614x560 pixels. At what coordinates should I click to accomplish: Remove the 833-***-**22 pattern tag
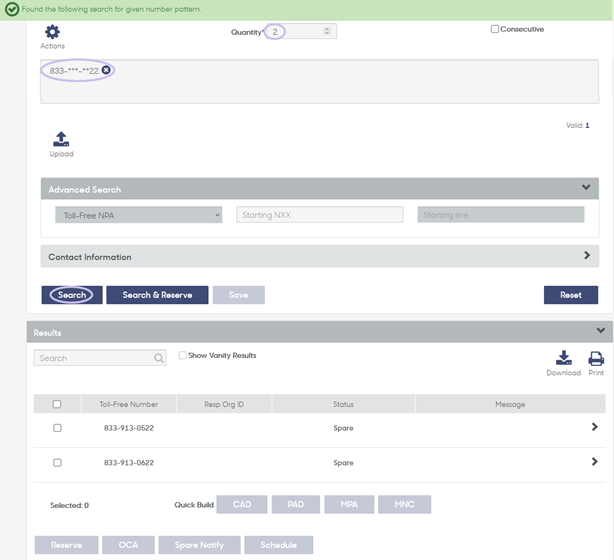(x=106, y=70)
